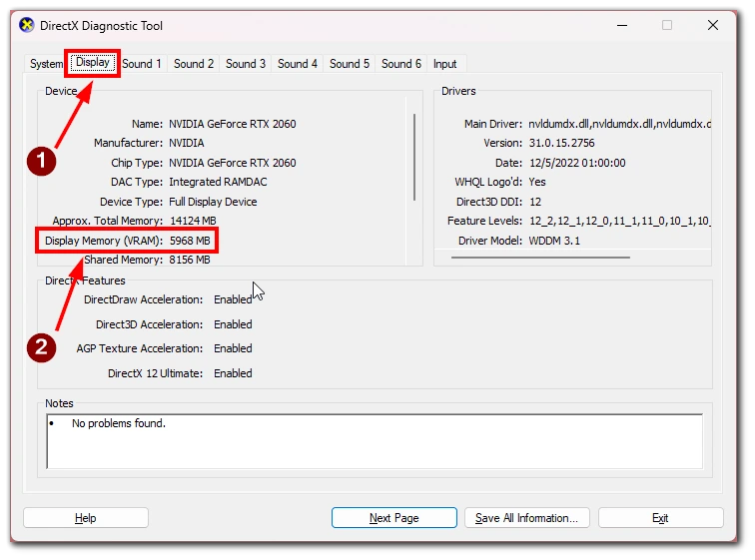Close the DirectX Diagnostic Tool window

(713, 25)
